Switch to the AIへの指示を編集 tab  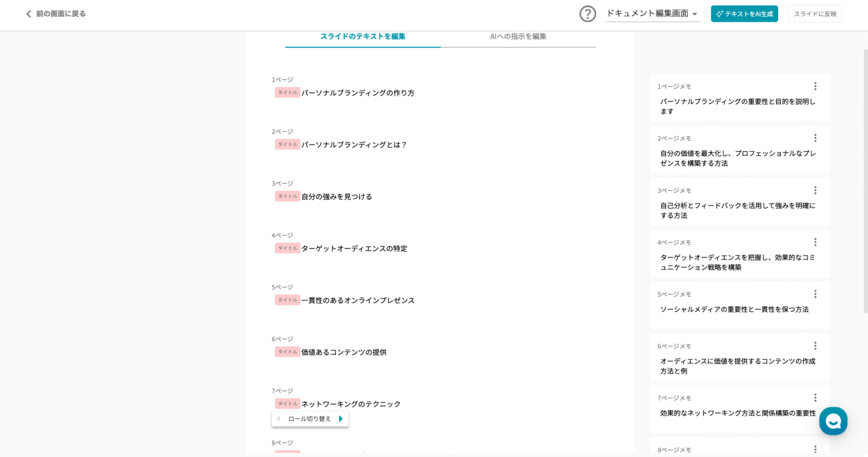pos(518,37)
